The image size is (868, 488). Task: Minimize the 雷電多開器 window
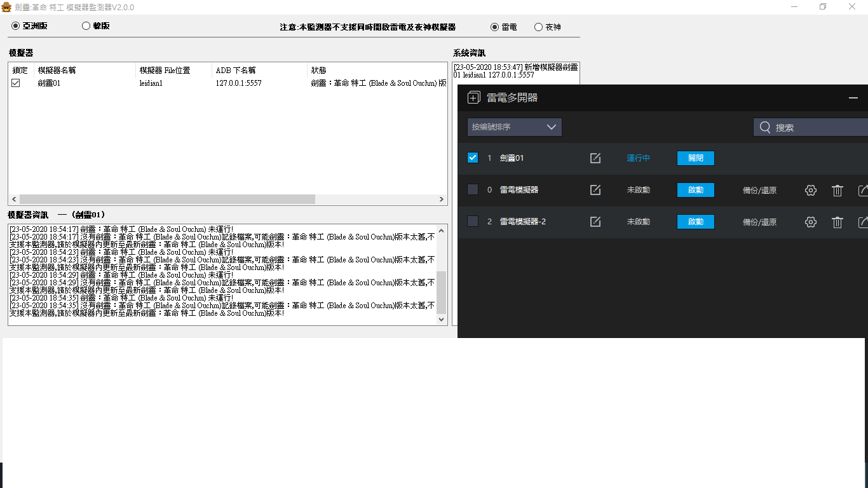(853, 98)
